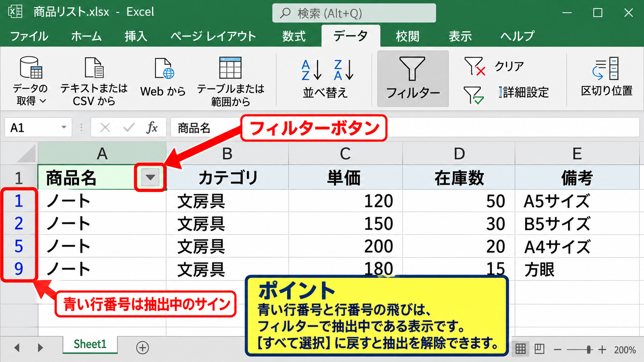
Task: Switch to Normal view icon in status bar
Action: (520, 349)
